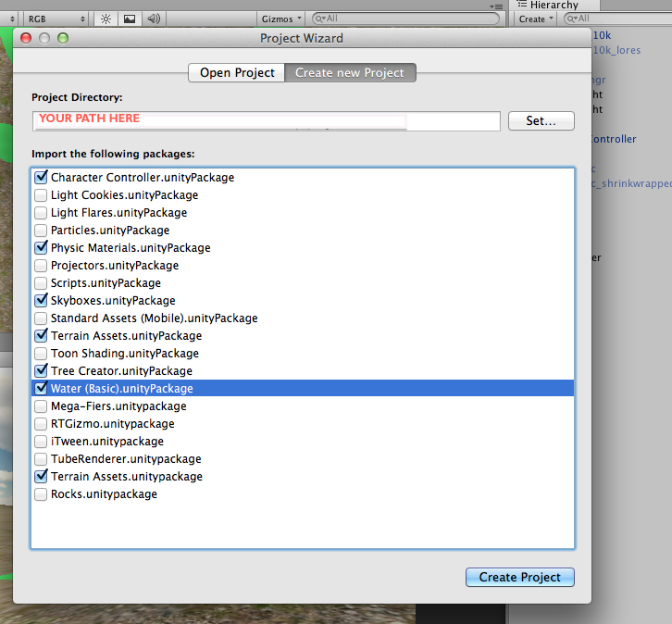Click the Hierarchy search field

click(618, 19)
